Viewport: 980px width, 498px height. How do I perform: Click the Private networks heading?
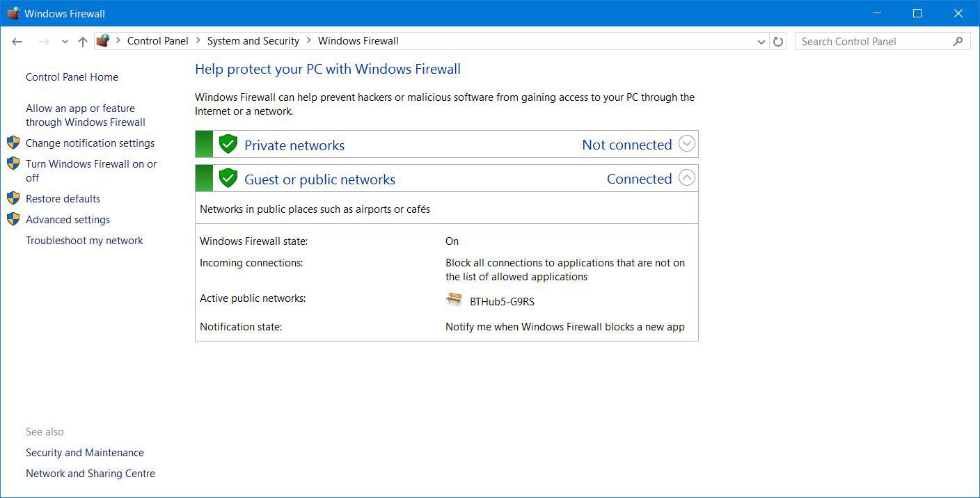click(294, 145)
